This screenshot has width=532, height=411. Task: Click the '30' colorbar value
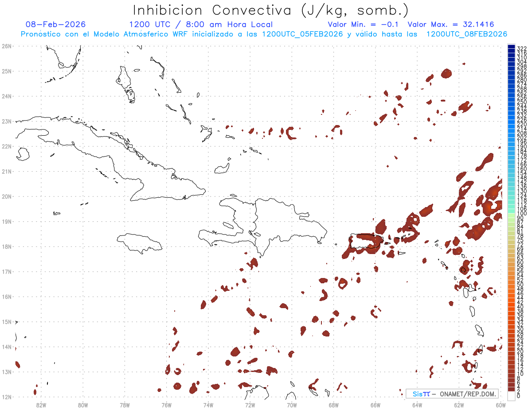click(x=520, y=329)
